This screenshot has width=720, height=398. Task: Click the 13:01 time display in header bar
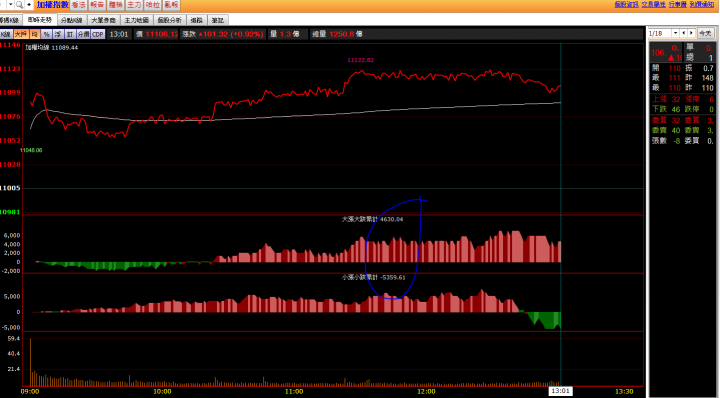click(x=119, y=34)
